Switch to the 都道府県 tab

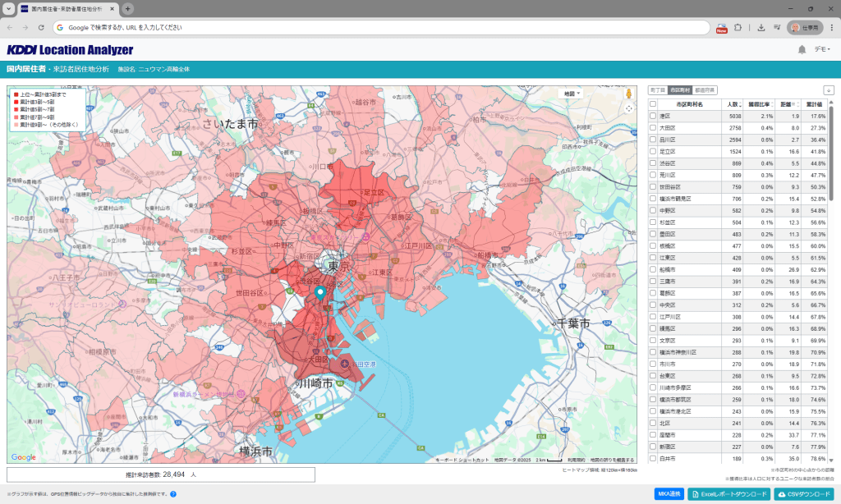tap(704, 90)
